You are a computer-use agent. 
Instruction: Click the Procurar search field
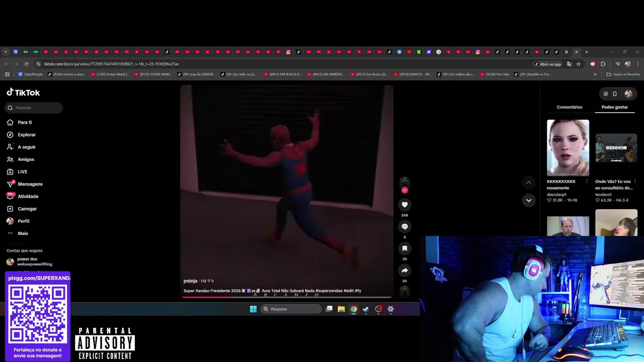click(34, 108)
